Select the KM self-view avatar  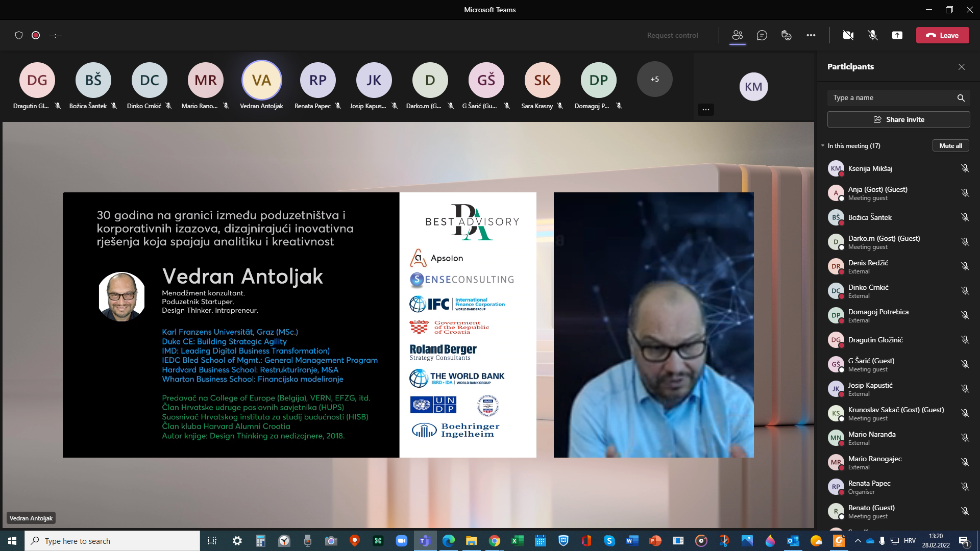753,87
